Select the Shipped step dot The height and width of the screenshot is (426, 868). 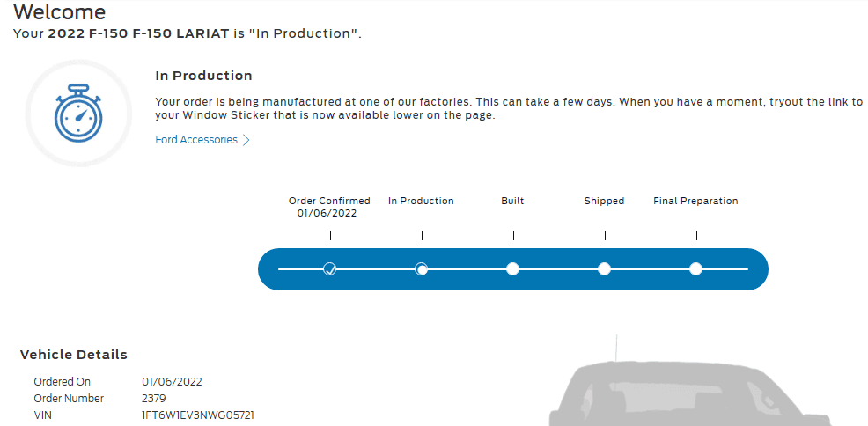(604, 268)
